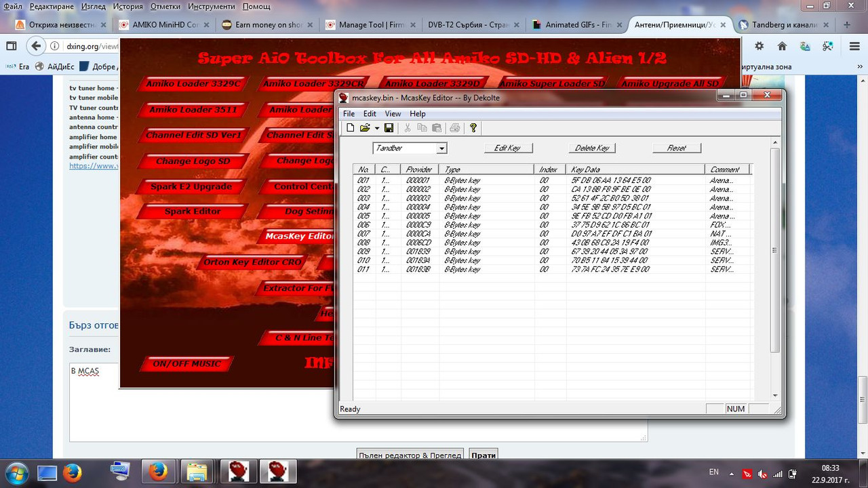Open the История menu in Firefox

coord(127,6)
